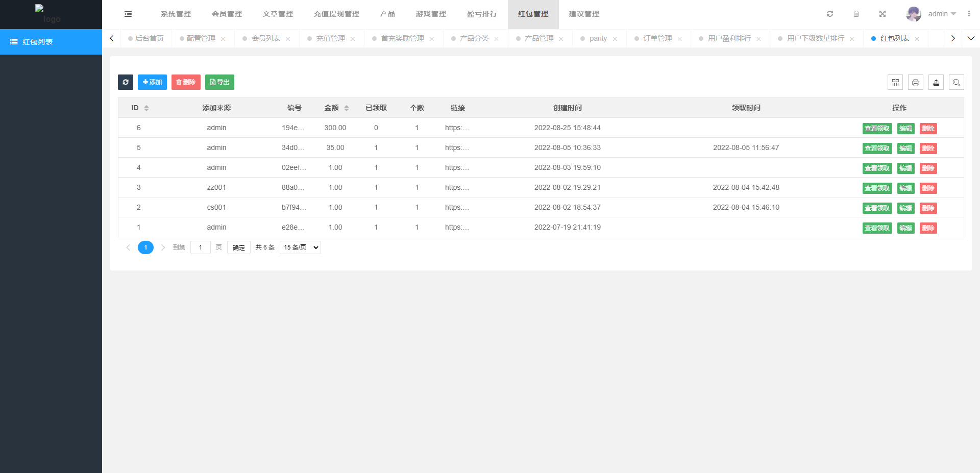Screen dimensions: 980x473
Task: Expand the tab list with the down chevron
Action: point(972,38)
